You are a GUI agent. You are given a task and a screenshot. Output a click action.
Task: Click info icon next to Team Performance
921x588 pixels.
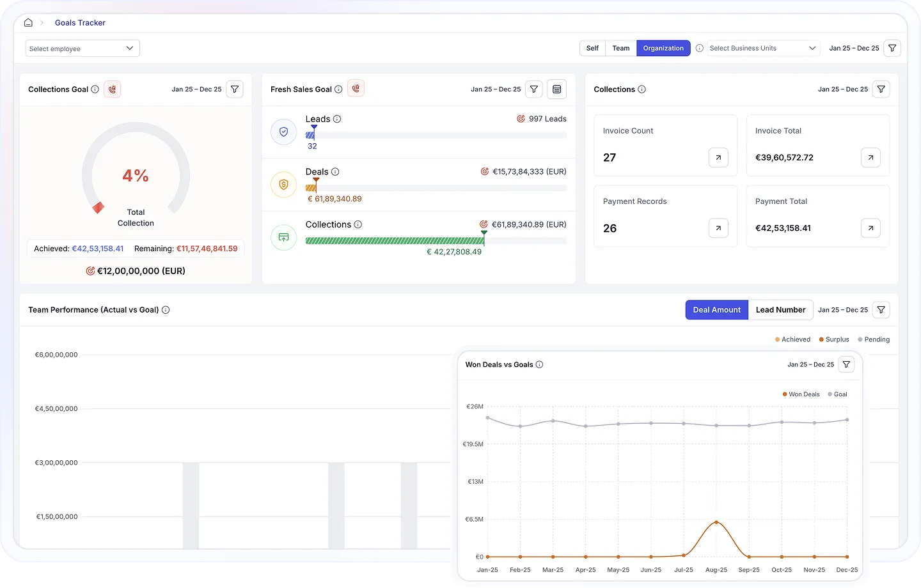tap(166, 310)
